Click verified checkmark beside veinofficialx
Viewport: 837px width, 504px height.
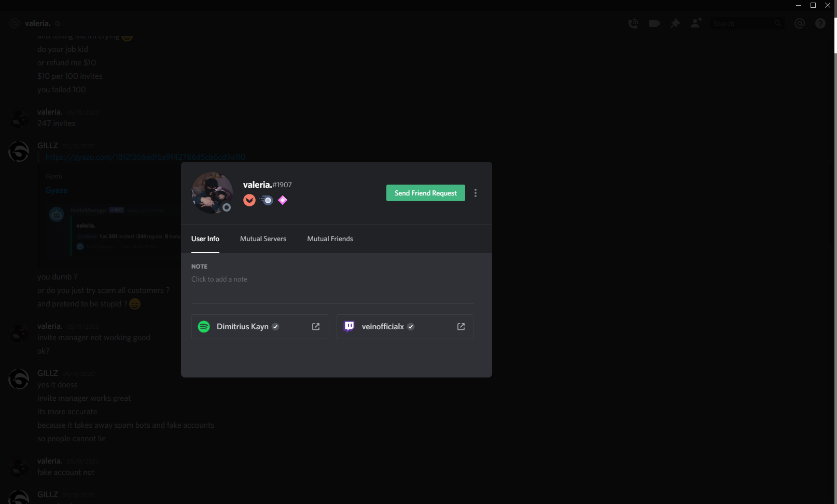411,327
